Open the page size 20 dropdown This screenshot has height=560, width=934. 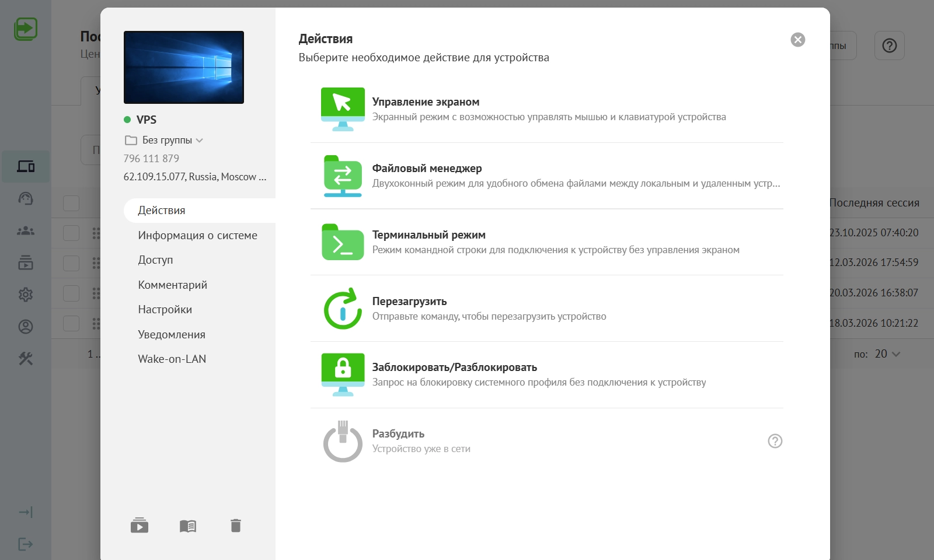(x=887, y=354)
